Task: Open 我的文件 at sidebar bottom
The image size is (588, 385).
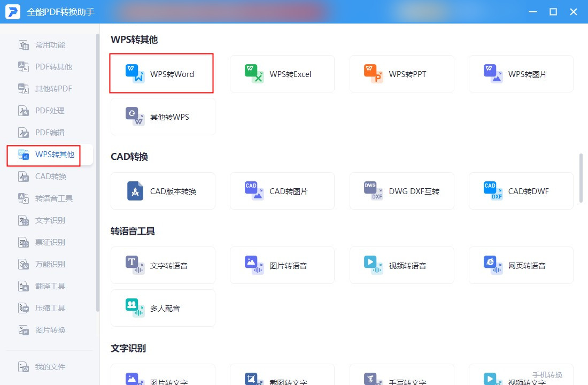Action: pyautogui.click(x=50, y=367)
